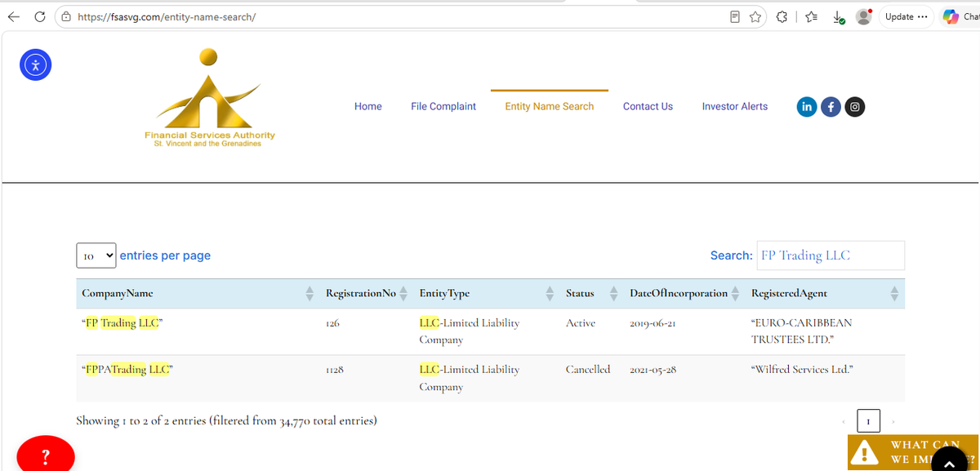Go to the Home page
This screenshot has height=471, width=980.
tap(368, 106)
